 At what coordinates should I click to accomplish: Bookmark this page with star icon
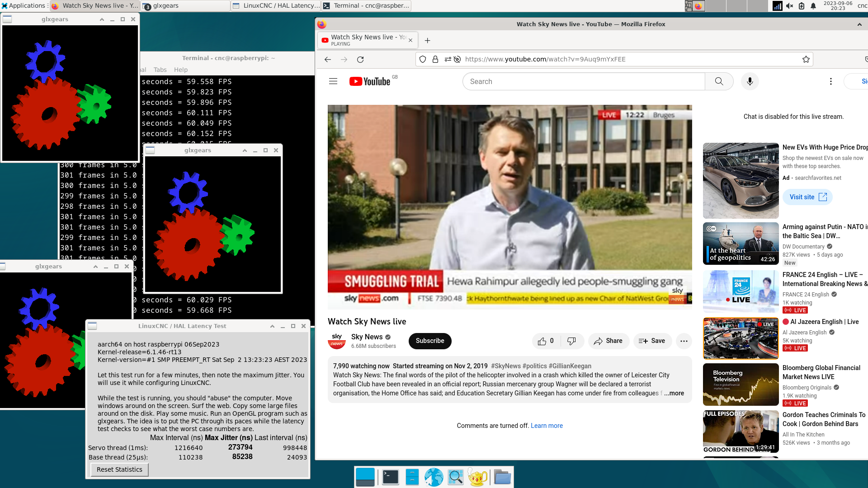[806, 59]
